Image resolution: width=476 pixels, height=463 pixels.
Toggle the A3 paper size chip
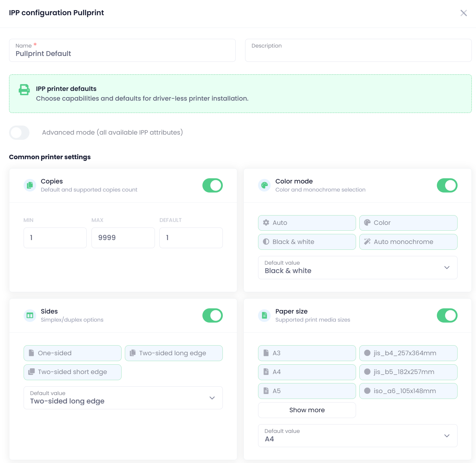click(x=307, y=353)
